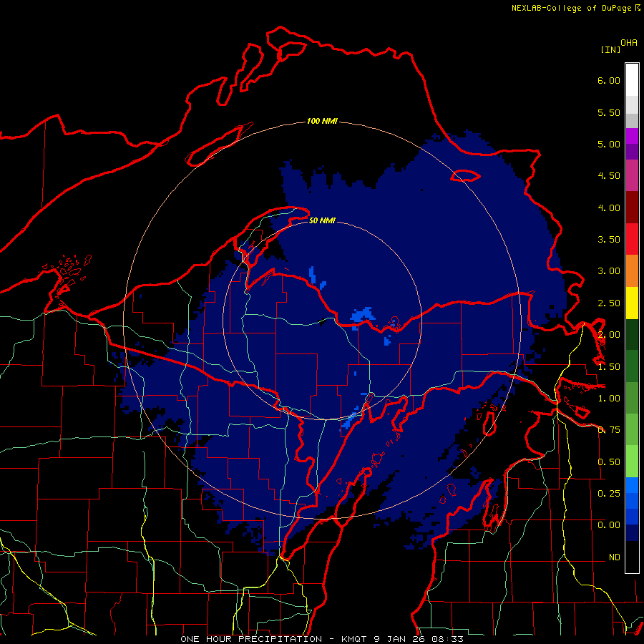
Task: Click the 08:33 timestamp
Action: [447, 639]
